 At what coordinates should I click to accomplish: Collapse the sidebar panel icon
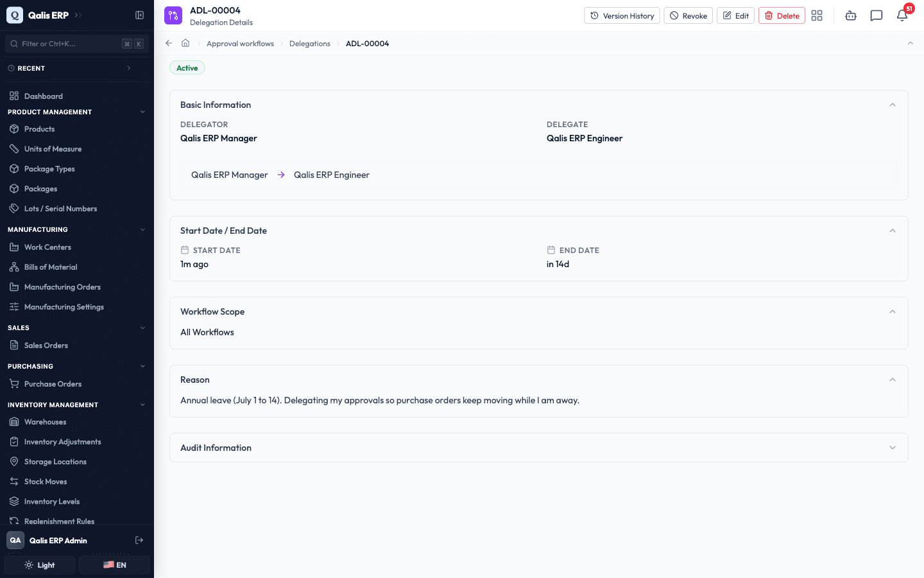point(139,15)
